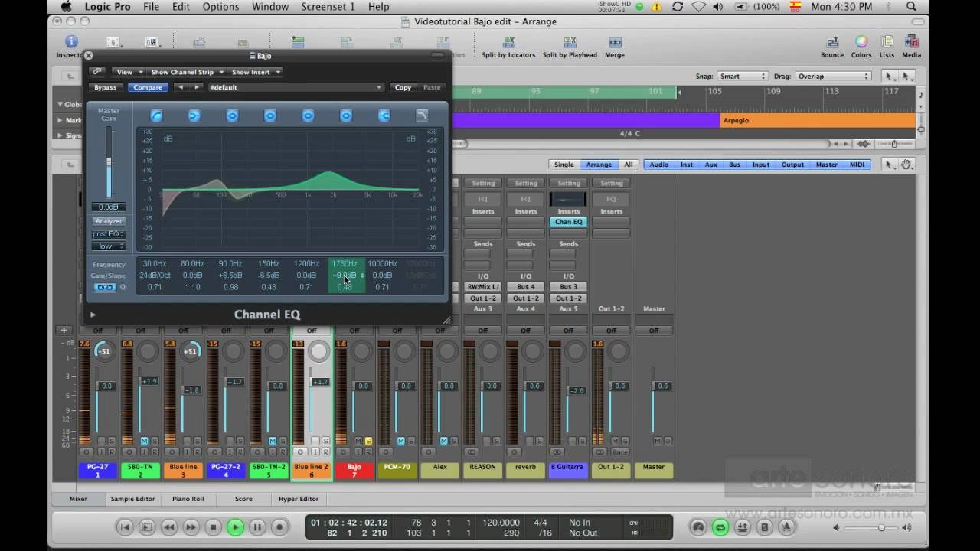Expand the Channel EQ extended parameters triangle

point(93,315)
